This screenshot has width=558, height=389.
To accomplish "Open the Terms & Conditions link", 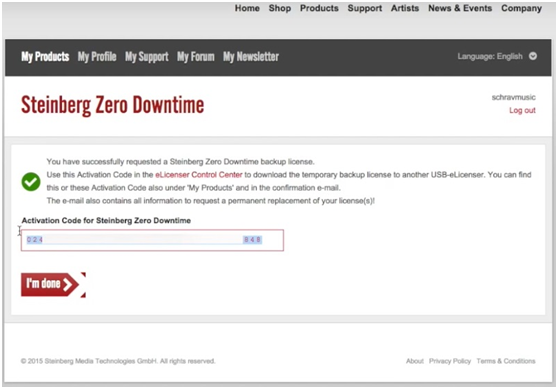I will pyautogui.click(x=506, y=361).
